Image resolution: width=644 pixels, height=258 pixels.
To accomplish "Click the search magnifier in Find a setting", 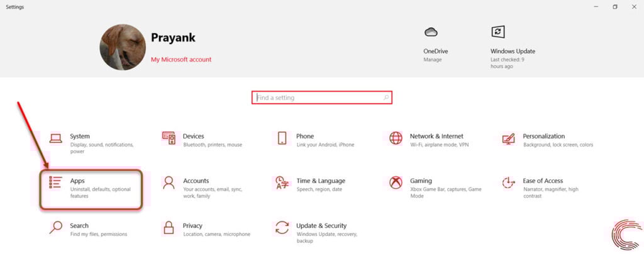I will click(386, 98).
